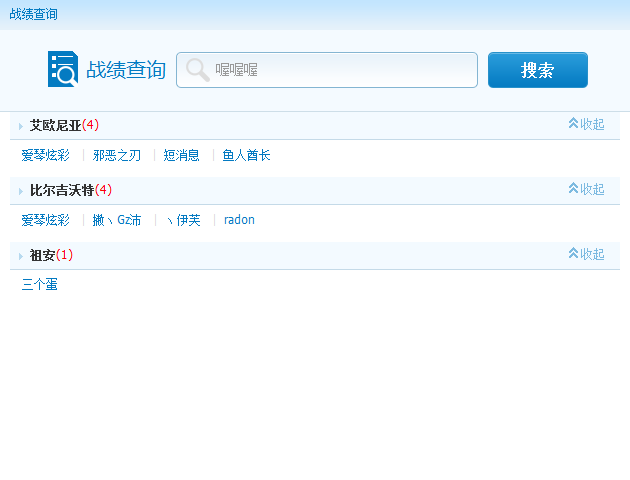Collapse the 艾欧尼亚 server section

pyautogui.click(x=586, y=124)
